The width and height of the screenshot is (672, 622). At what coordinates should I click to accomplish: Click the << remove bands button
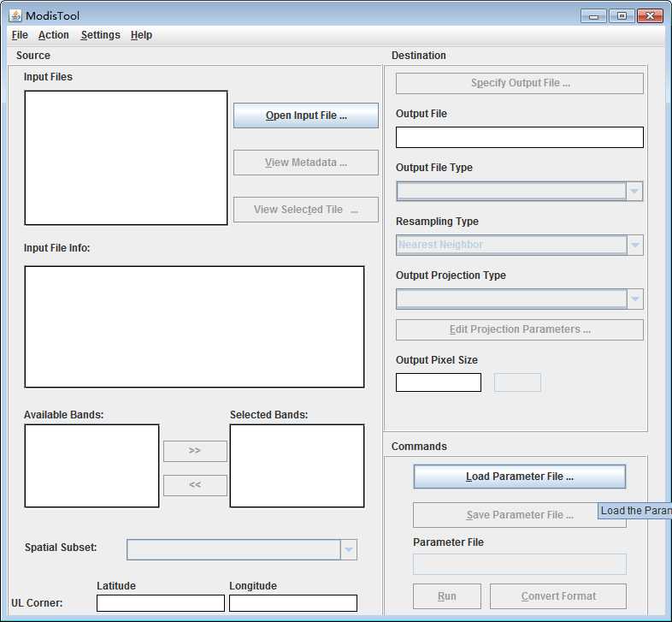pos(195,485)
